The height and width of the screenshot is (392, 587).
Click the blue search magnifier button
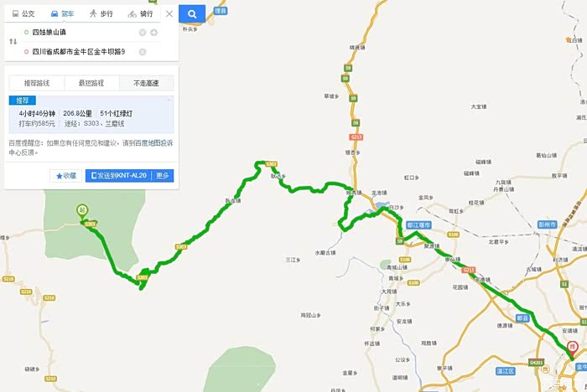click(192, 14)
